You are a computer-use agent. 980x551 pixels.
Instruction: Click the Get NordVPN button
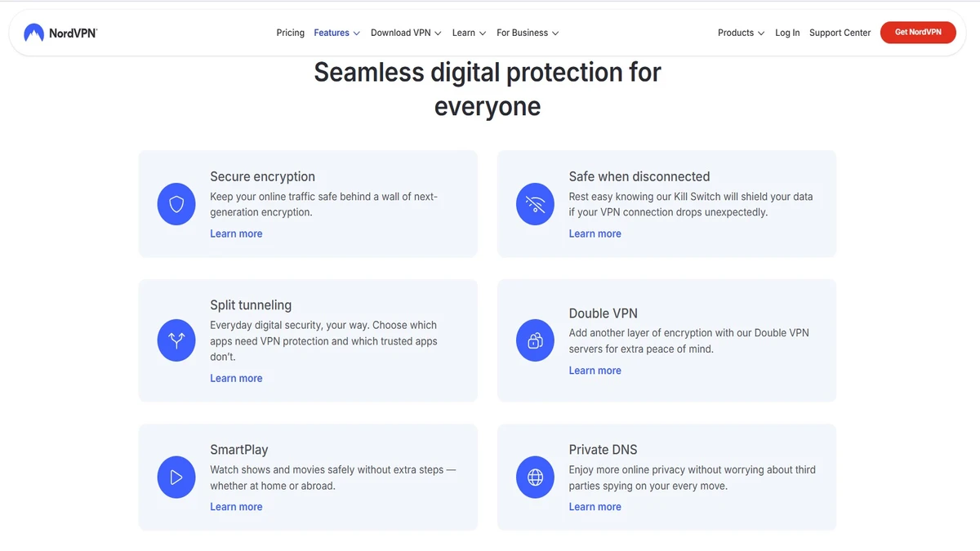[918, 33]
